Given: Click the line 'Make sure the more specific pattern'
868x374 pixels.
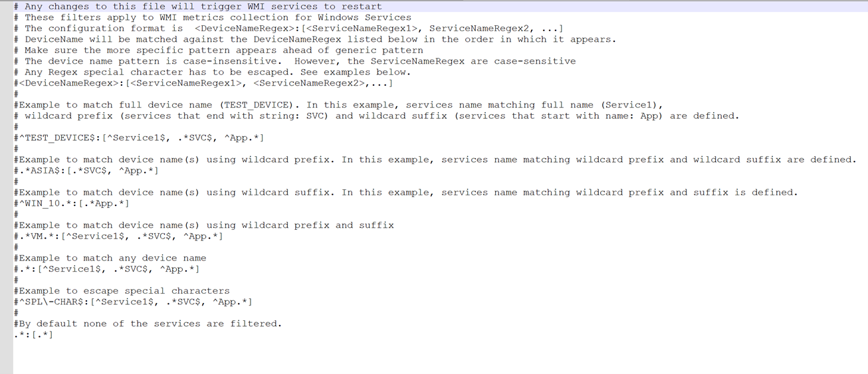Looking at the screenshot, I should (219, 50).
